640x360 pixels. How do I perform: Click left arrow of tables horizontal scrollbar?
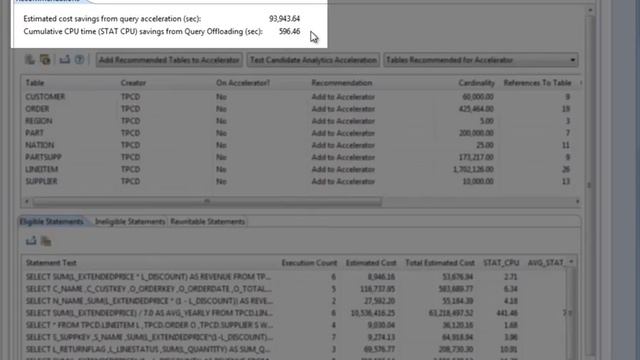27,201
